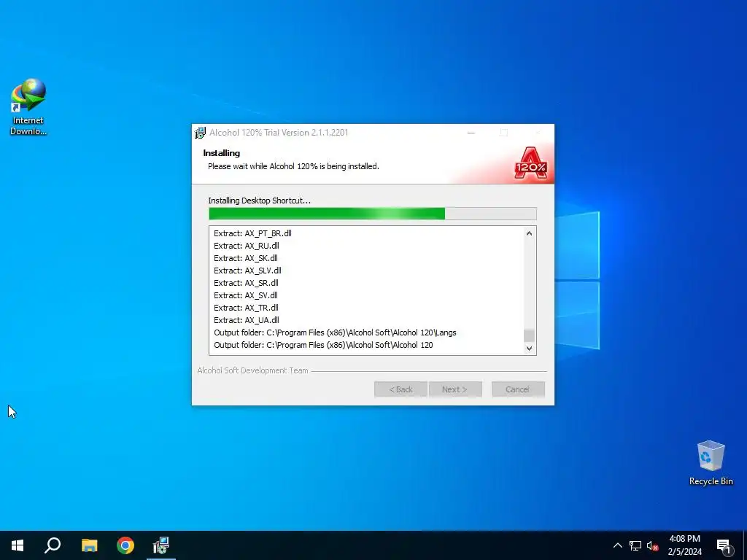Select the Output folder line ending in Langs
747x560 pixels.
335,332
